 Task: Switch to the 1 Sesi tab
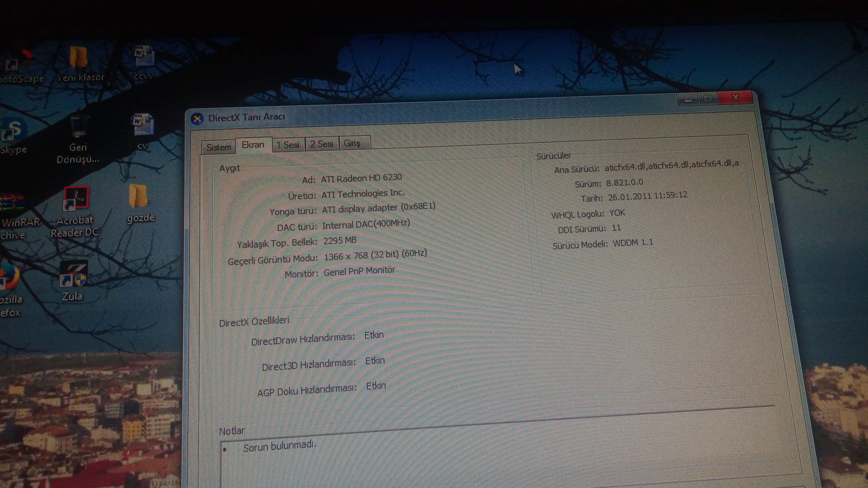[x=289, y=145]
